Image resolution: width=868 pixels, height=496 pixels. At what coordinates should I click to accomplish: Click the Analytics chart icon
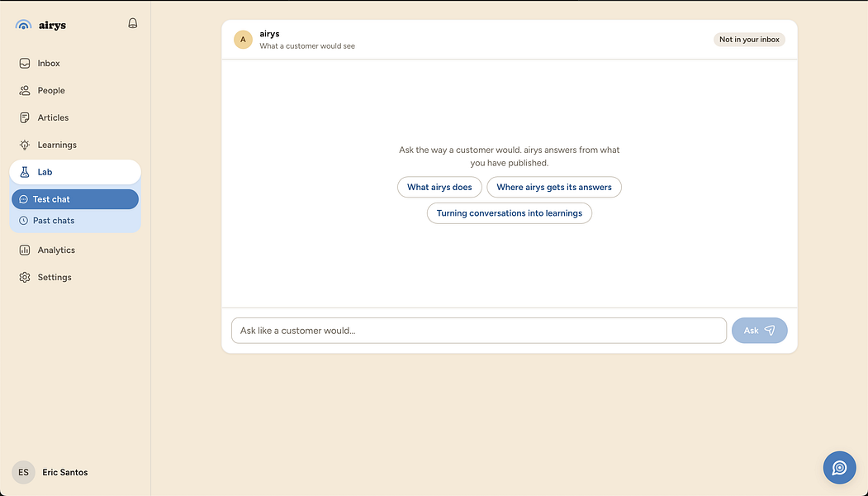click(x=24, y=250)
